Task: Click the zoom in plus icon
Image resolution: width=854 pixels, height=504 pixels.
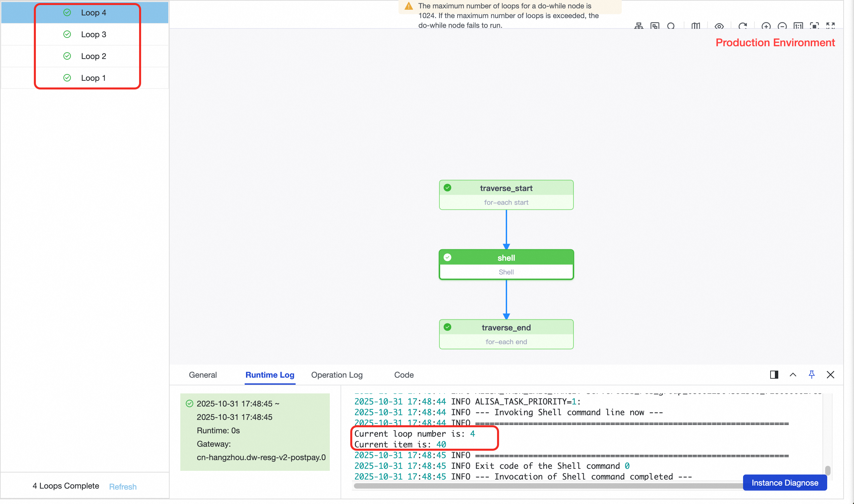Action: pos(766,26)
